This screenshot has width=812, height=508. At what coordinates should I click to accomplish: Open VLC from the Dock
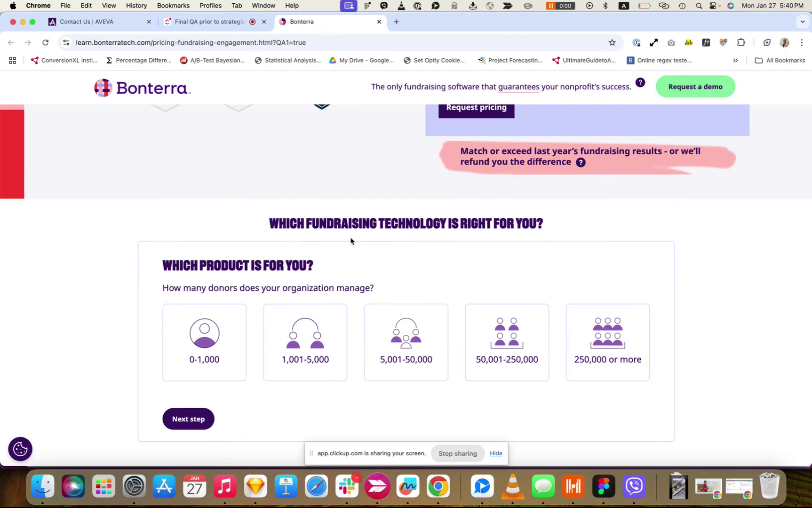point(512,486)
